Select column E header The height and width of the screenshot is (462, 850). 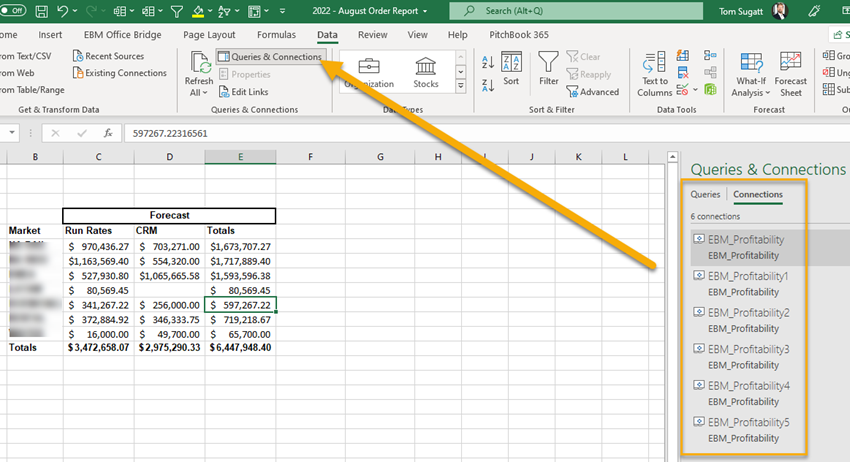(240, 157)
